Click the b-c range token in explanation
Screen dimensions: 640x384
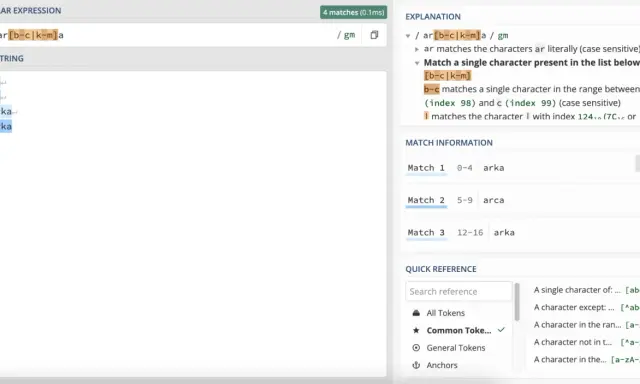431,89
